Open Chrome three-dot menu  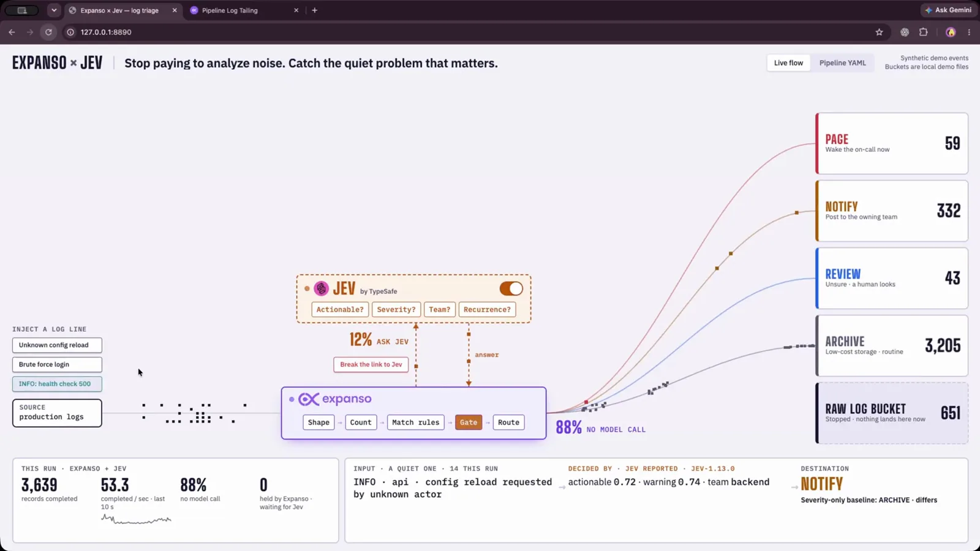click(x=969, y=32)
